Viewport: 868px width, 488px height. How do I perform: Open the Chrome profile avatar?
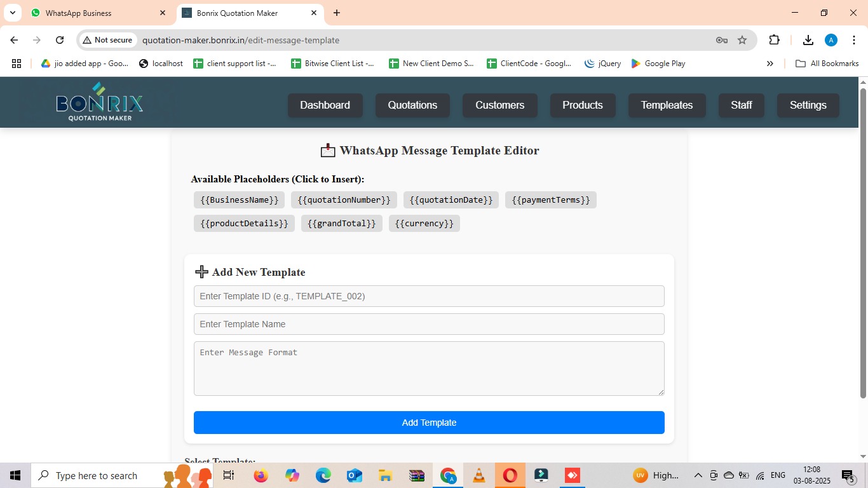pos(831,40)
